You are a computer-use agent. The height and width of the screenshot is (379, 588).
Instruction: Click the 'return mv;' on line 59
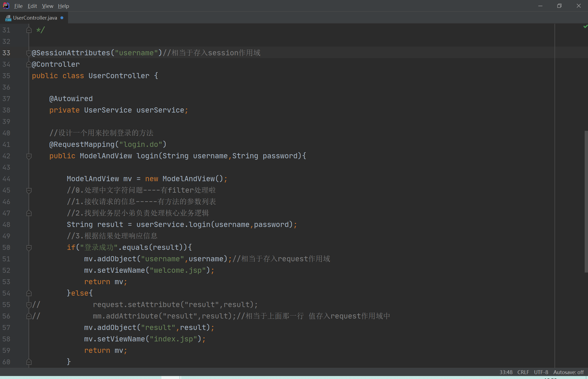[106, 350]
